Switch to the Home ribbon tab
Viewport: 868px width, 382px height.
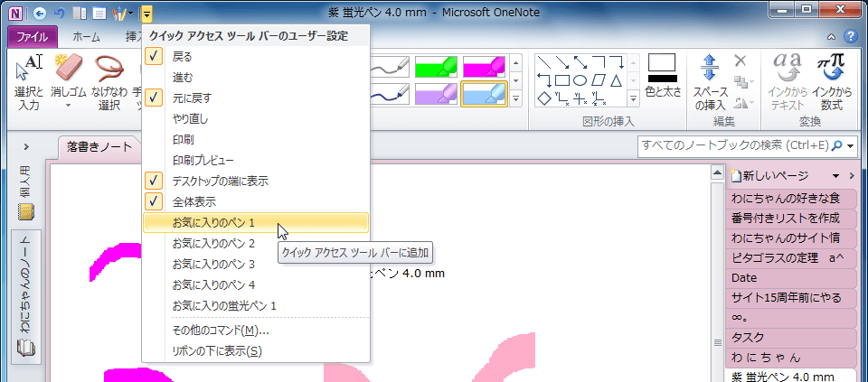click(x=87, y=37)
